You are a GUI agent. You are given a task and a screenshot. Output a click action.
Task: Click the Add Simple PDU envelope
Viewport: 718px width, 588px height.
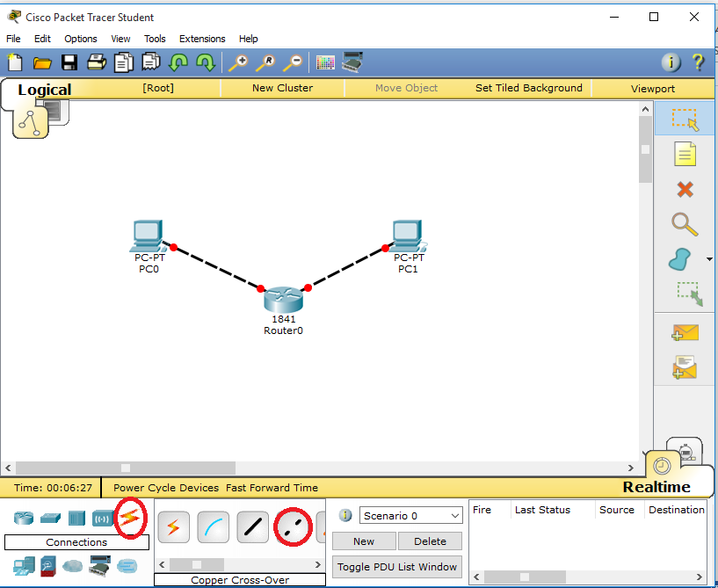pos(685,333)
